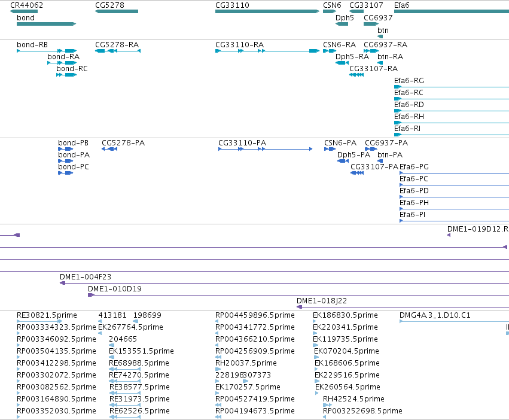Click the bond-RC transcript glyph
Viewport: 509px width, 420px height.
[x=66, y=75]
